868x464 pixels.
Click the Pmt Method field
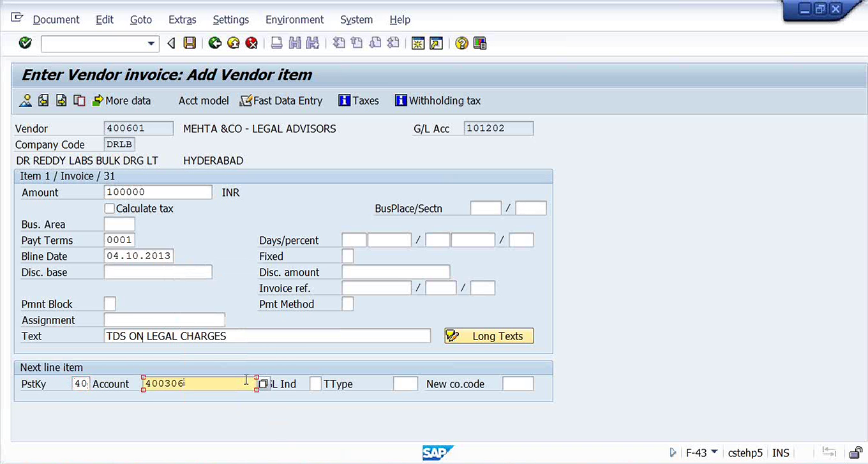348,304
